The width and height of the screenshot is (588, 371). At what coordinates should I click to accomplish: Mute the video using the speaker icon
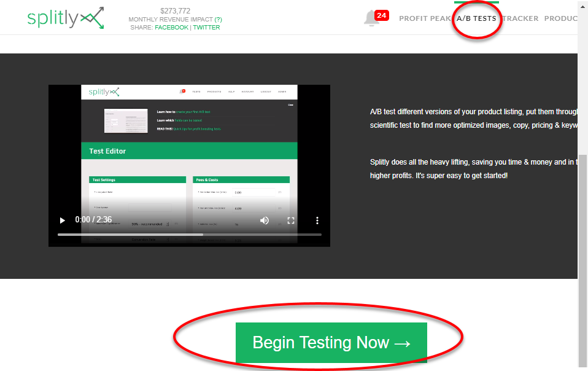pyautogui.click(x=265, y=220)
